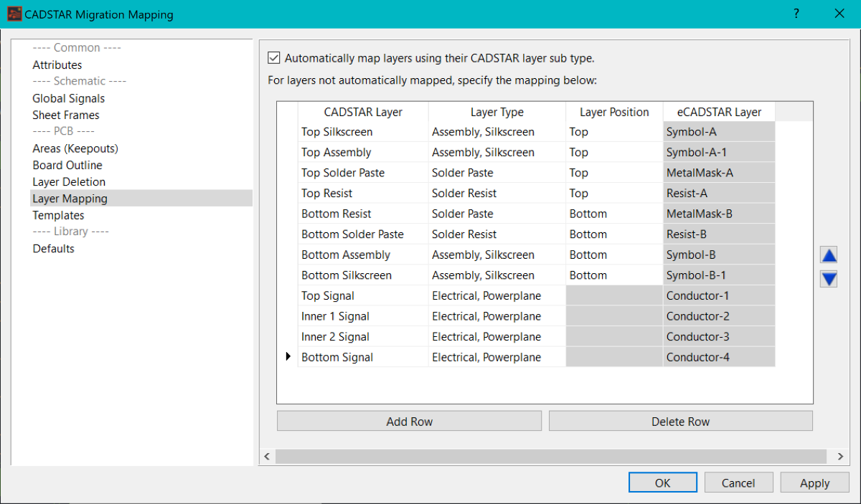861x504 pixels.
Task: Open the Layer Deletion page
Action: coord(69,182)
